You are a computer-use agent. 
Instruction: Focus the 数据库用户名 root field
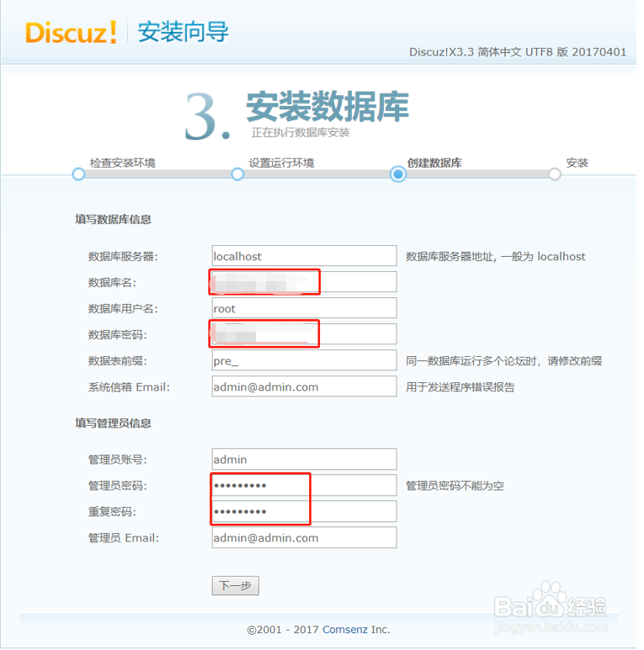tap(304, 308)
